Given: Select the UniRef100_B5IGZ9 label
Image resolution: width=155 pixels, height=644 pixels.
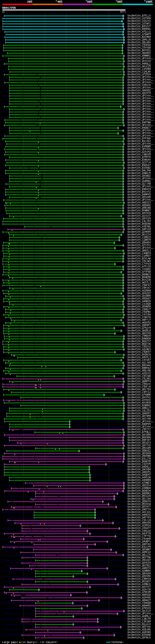Looking at the screenshot, I should (139, 496).
